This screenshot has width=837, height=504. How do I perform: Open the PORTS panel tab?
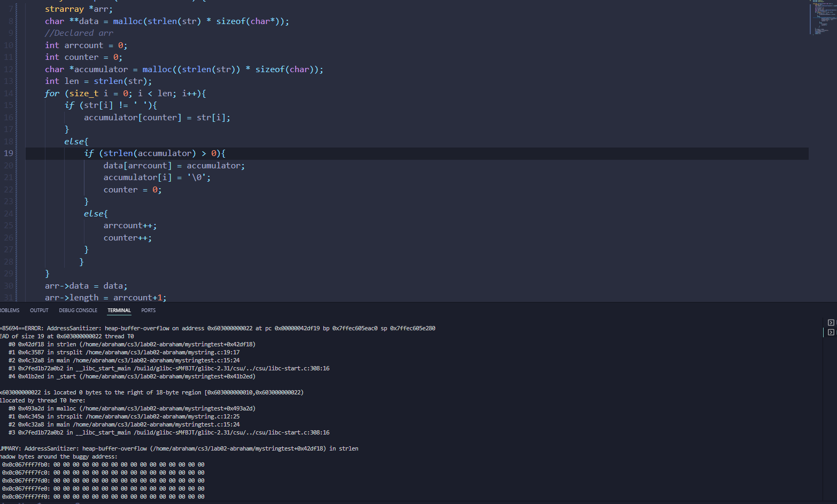click(148, 311)
